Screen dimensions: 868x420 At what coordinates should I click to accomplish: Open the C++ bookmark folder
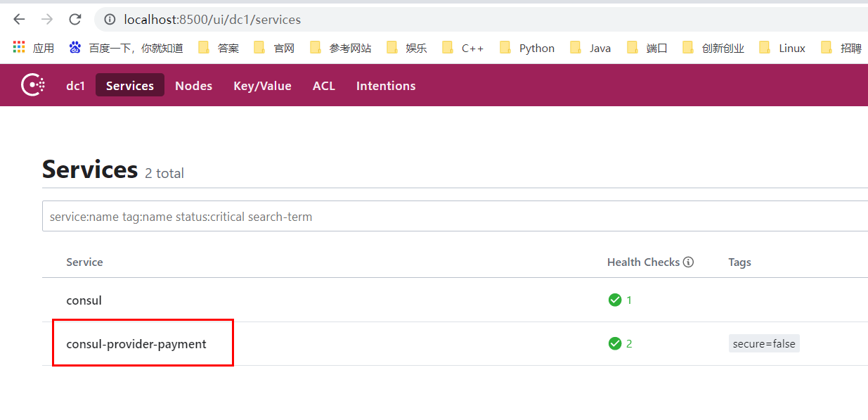point(463,48)
